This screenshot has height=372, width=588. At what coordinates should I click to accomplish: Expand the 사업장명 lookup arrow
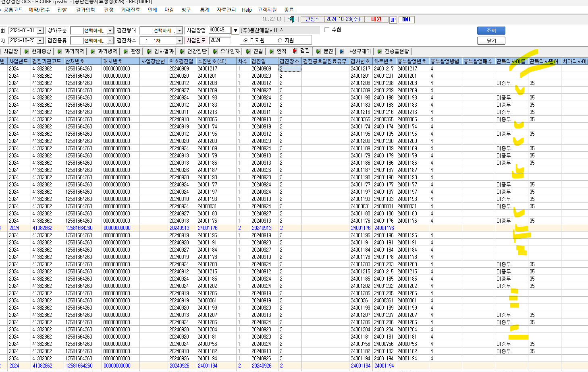[235, 31]
